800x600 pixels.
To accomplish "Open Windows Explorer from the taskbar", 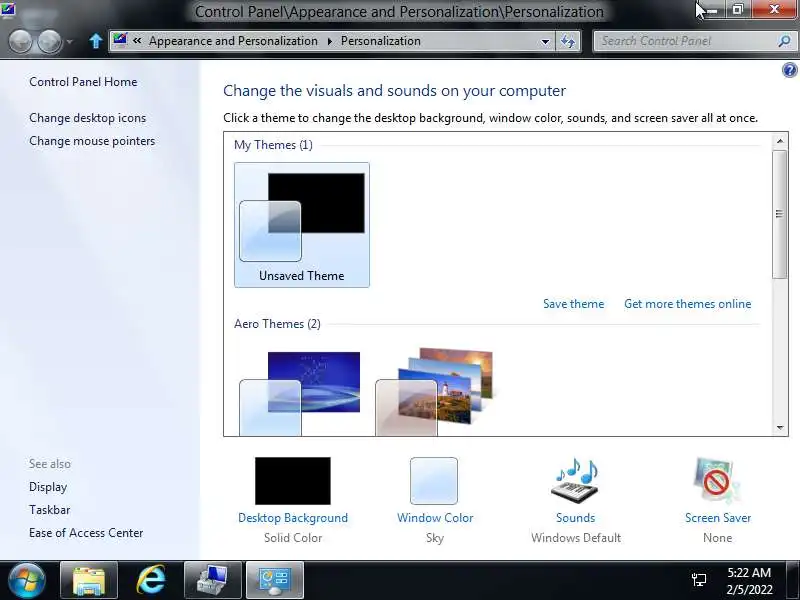I will 89,581.
